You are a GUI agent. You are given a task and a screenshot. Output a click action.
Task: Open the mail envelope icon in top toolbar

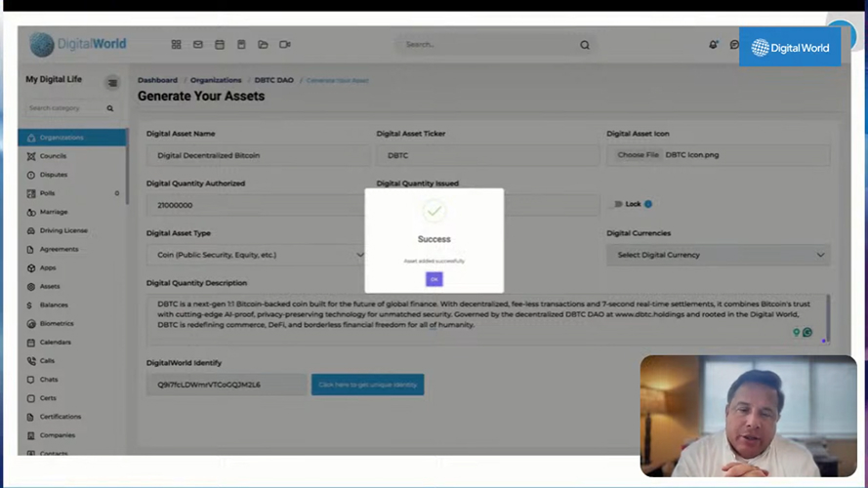pos(198,45)
